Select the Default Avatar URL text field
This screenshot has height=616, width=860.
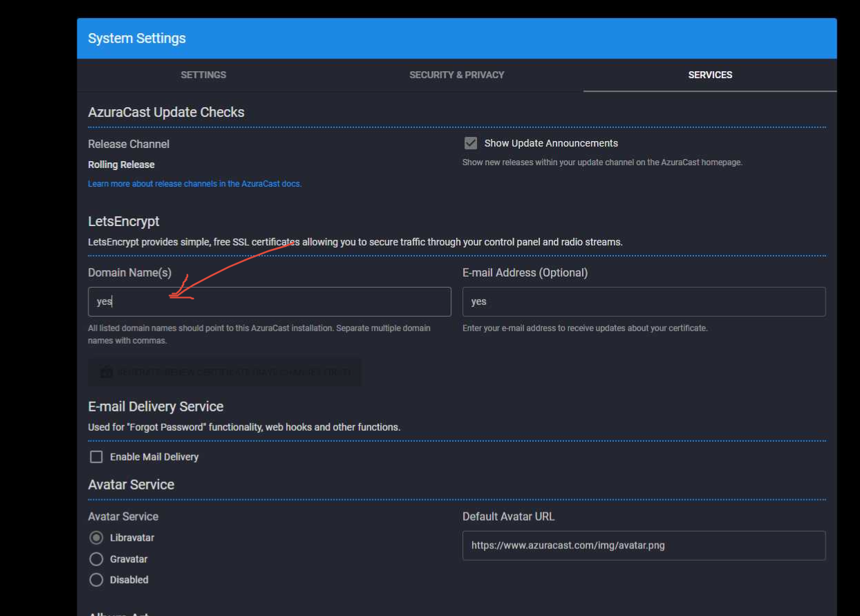(x=644, y=545)
